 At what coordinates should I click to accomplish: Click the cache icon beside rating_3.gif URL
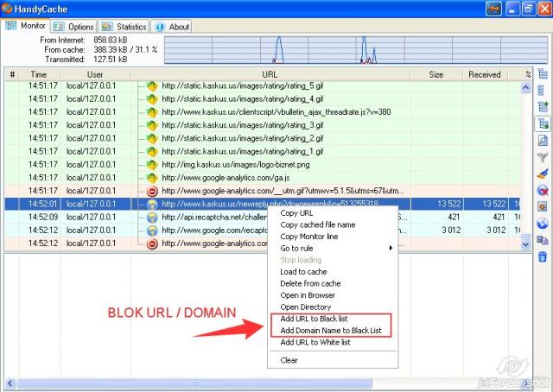[x=152, y=125]
